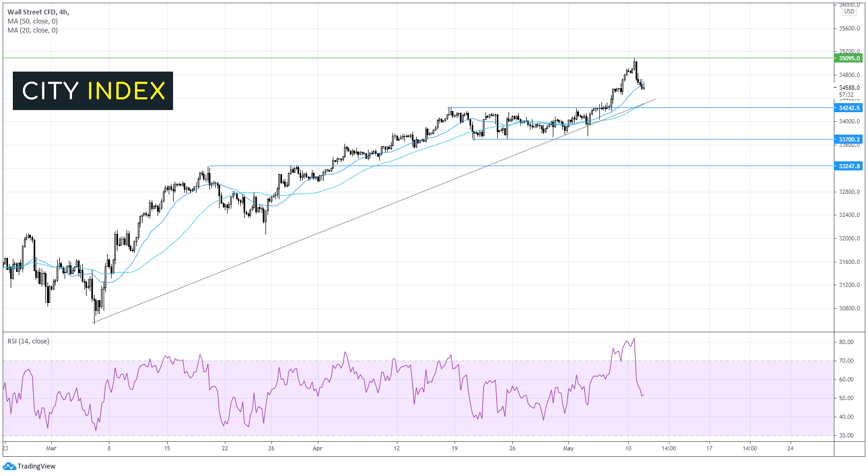Viewport: 868px width, 476px height.
Task: Click the TradingView cloud logo icon
Action: point(9,466)
